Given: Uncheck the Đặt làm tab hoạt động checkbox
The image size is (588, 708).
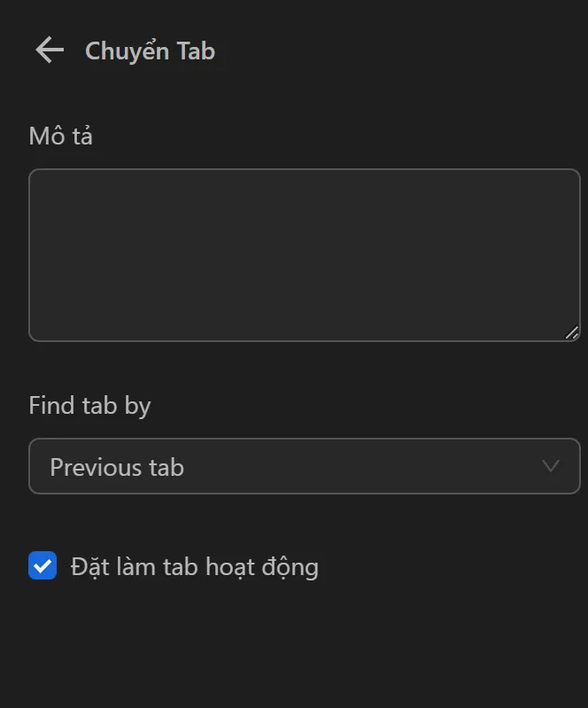Looking at the screenshot, I should pyautogui.click(x=43, y=565).
